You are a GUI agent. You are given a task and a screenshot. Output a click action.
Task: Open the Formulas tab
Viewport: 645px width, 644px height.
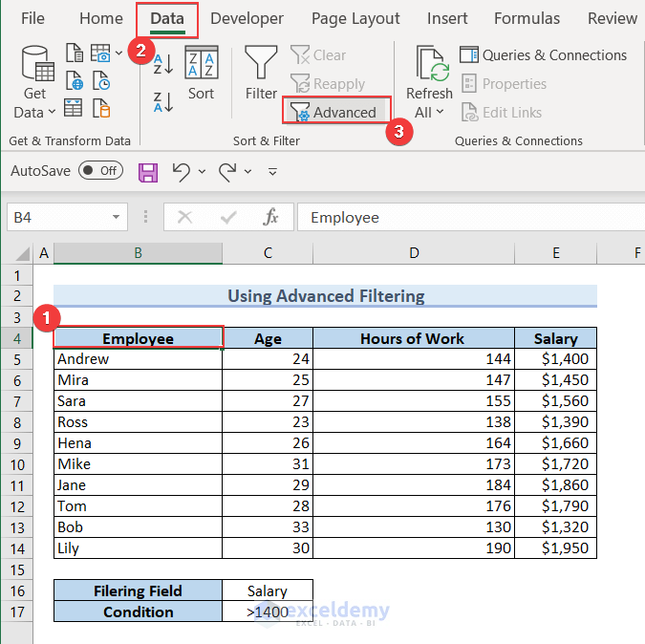(527, 18)
